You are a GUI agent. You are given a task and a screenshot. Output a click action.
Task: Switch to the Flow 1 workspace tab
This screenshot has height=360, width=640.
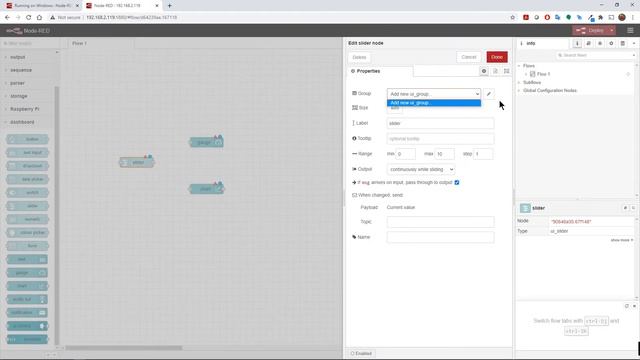[x=100, y=43]
